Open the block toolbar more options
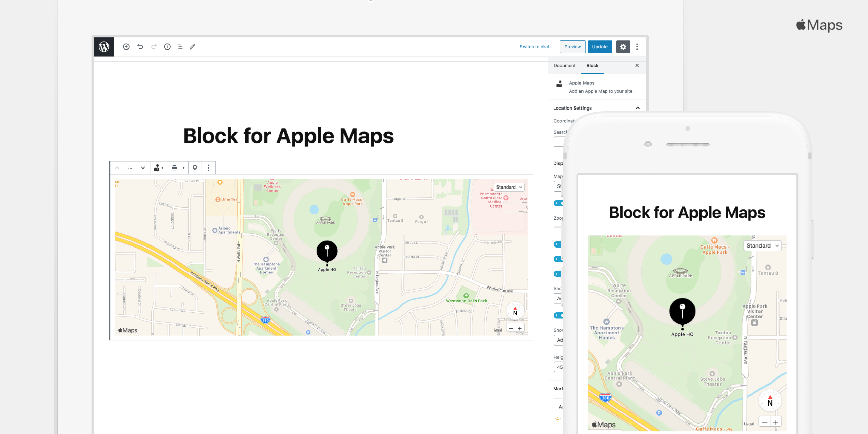The height and width of the screenshot is (434, 868). click(x=208, y=168)
